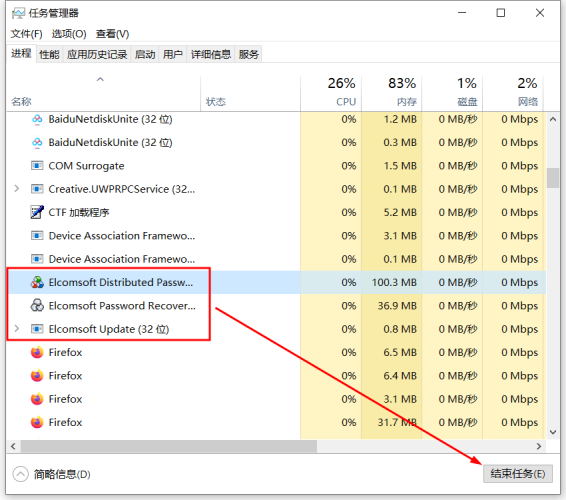
Task: Click the Elcomsoft Password Recovery process icon
Action: (x=37, y=305)
